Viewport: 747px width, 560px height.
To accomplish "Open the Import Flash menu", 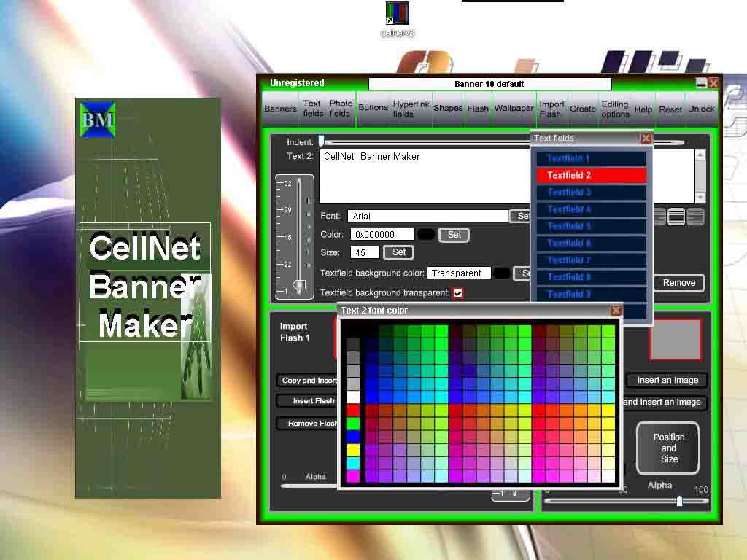I will point(551,109).
